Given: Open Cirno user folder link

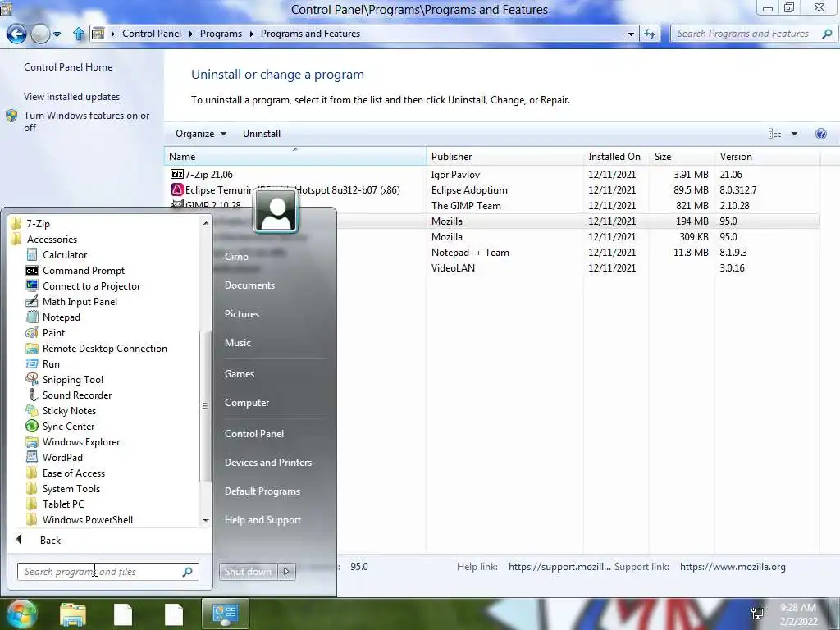Looking at the screenshot, I should (236, 257).
